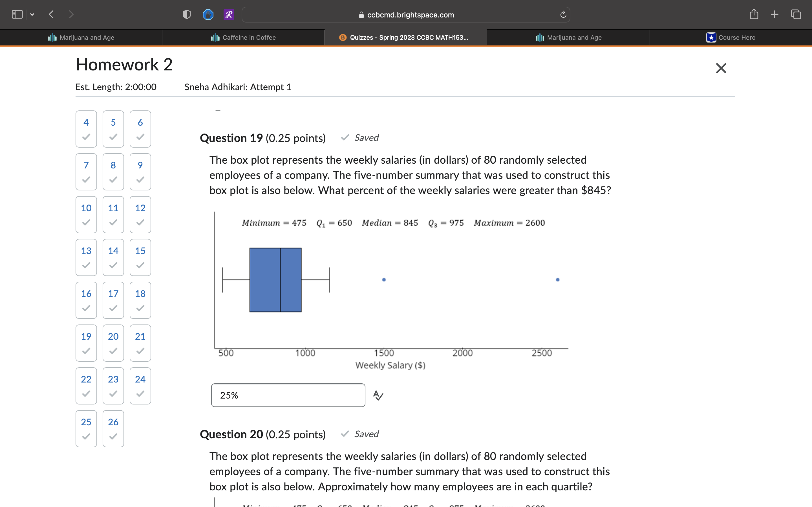Click the Safari sidebar toggle icon
812x507 pixels.
17,14
